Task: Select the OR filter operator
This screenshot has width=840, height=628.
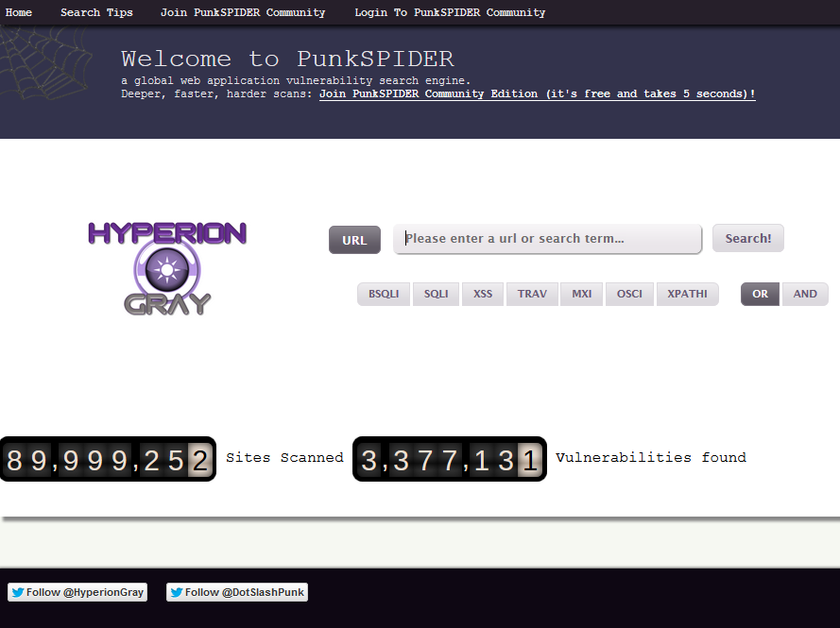Action: tap(760, 294)
